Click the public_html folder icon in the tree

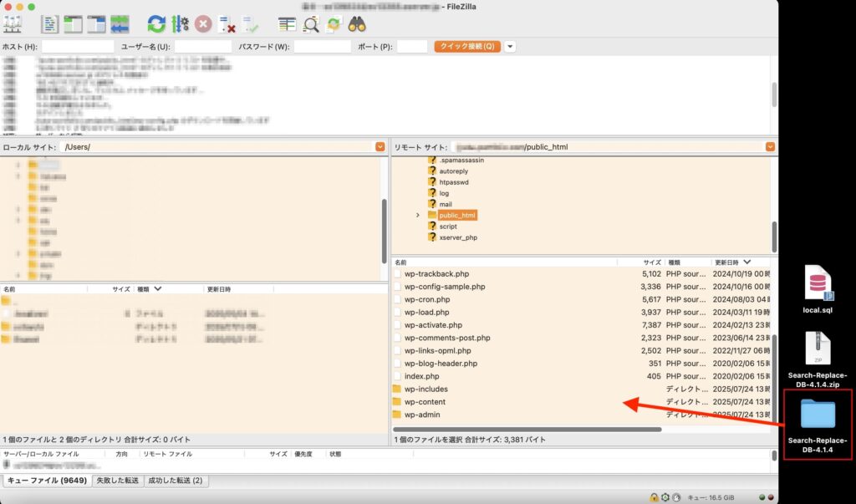click(432, 215)
